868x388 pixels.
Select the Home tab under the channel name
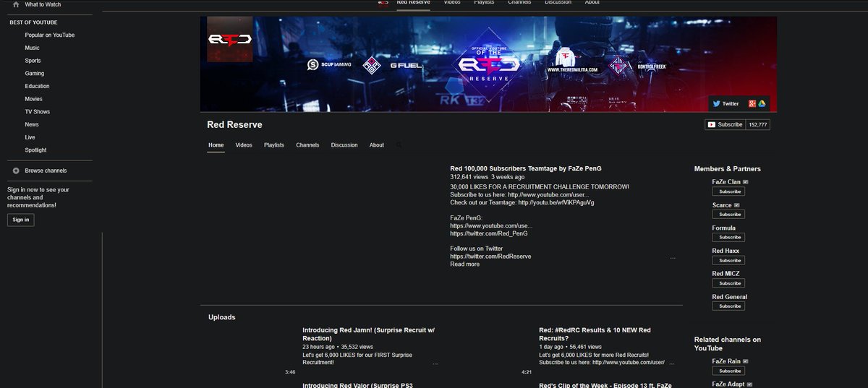(216, 145)
